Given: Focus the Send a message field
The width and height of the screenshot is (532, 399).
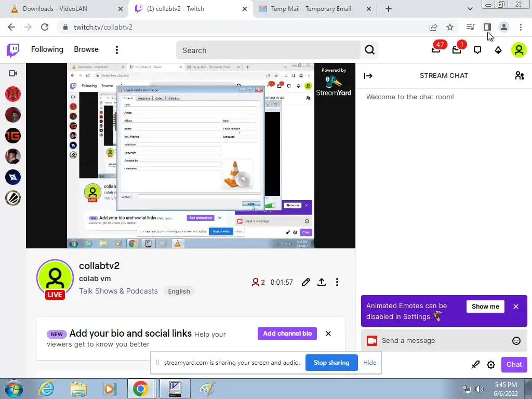Looking at the screenshot, I should click(x=444, y=341).
